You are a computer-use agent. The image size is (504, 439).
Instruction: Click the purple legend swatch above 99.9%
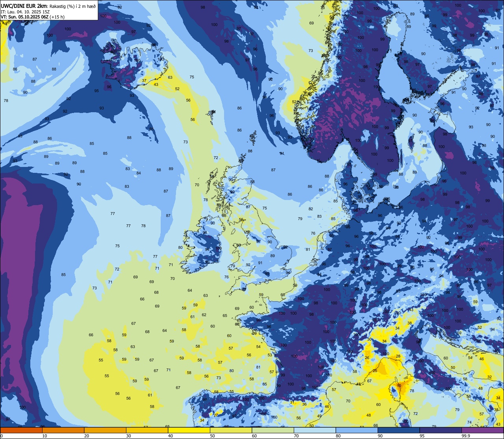pyautogui.click(x=482, y=430)
